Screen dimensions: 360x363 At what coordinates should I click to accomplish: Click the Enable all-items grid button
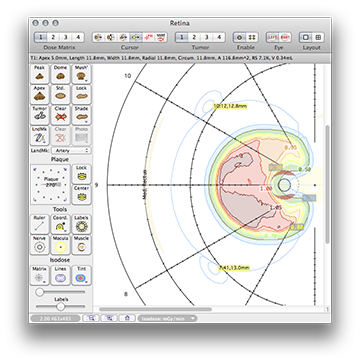252,37
